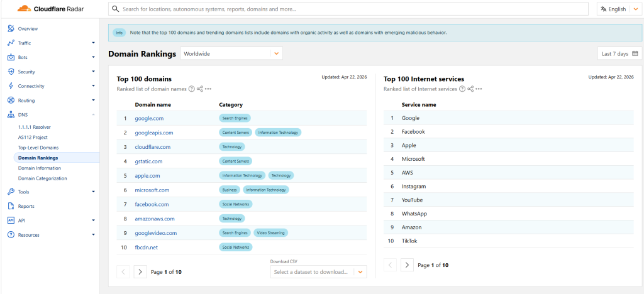Click the Reports sidebar icon
The width and height of the screenshot is (644, 294).
[x=11, y=206]
